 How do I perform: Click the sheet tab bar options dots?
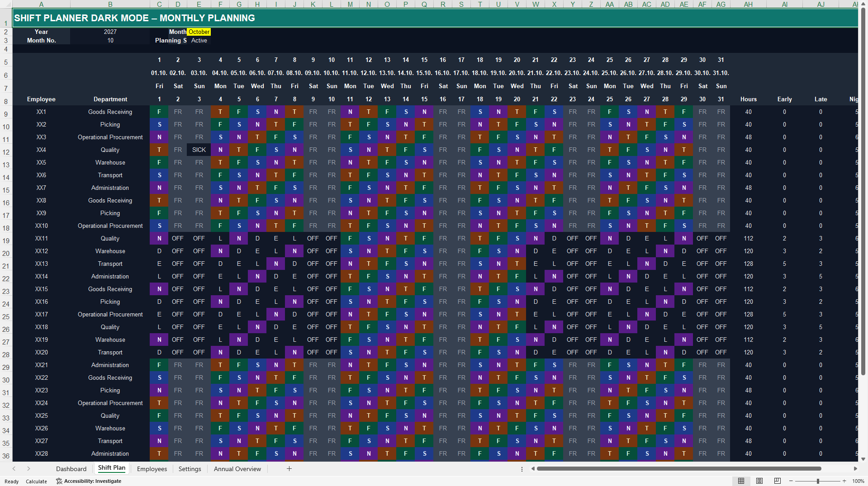pos(522,469)
